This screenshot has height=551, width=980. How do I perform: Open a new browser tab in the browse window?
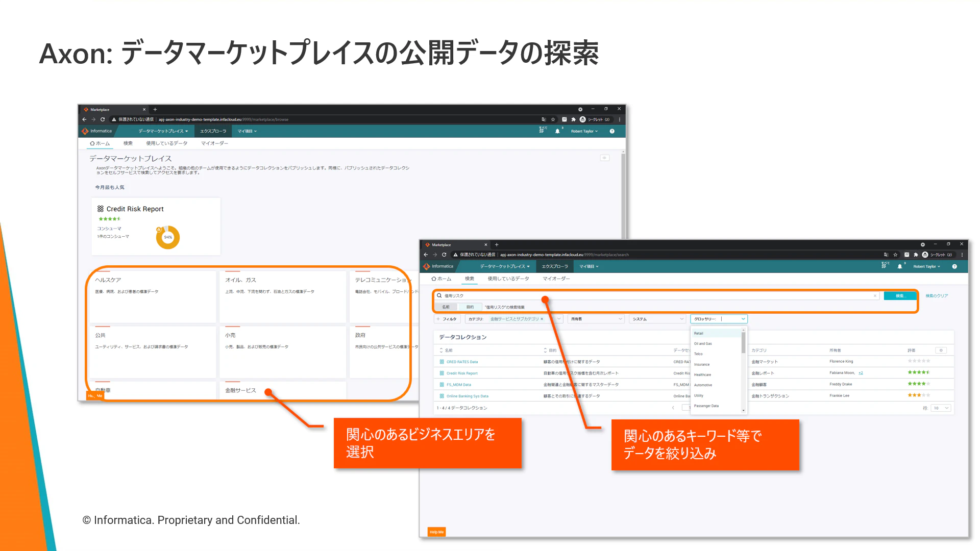tap(155, 109)
